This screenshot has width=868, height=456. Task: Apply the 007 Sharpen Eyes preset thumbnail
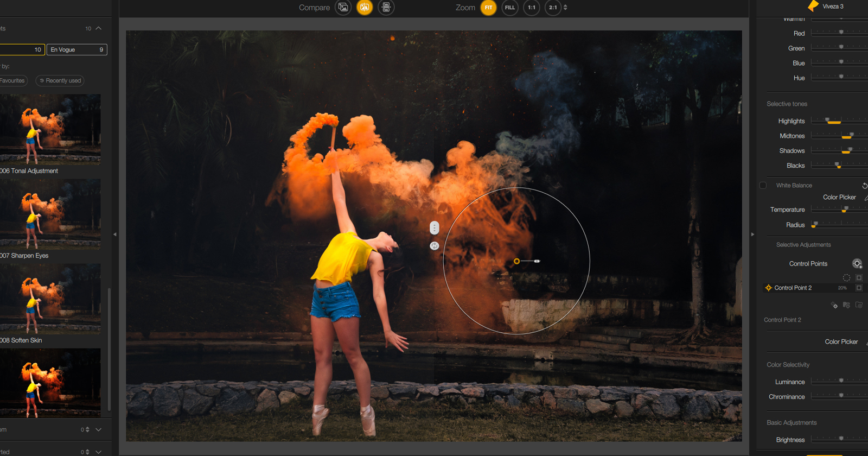(50, 214)
